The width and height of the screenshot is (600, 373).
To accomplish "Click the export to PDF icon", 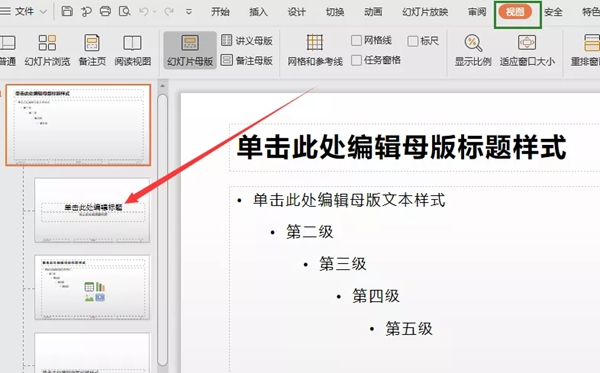I will 86,12.
